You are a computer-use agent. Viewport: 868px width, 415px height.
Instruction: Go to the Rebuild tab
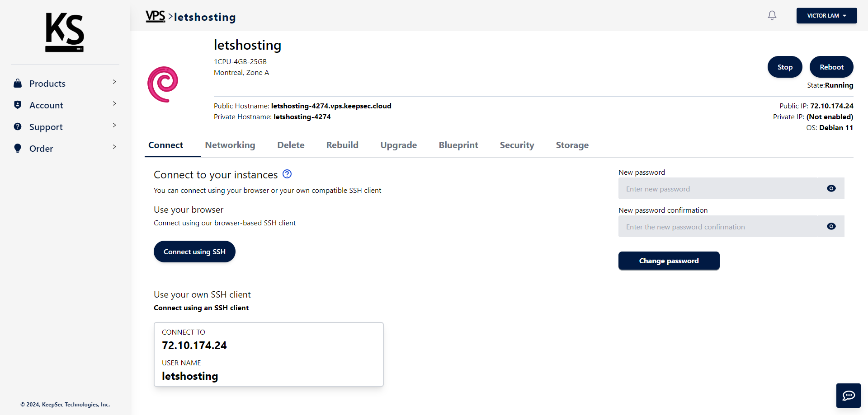(342, 145)
